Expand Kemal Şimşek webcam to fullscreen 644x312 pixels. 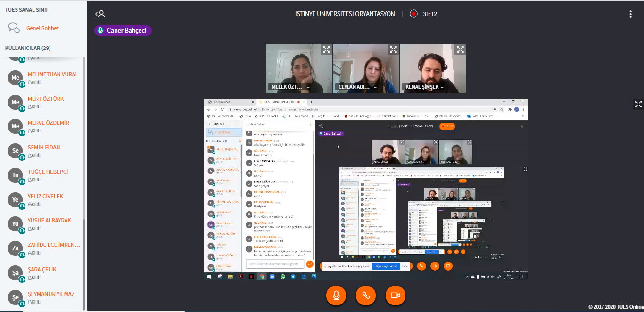pyautogui.click(x=460, y=49)
